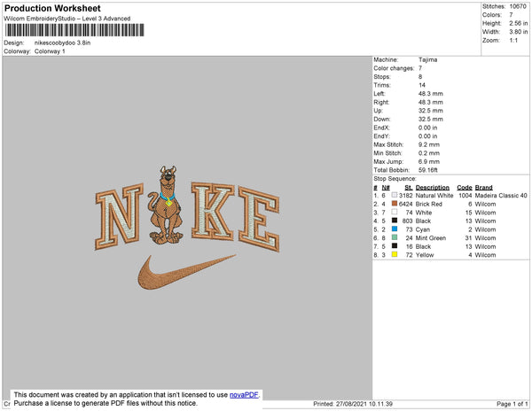
Task: Click the 'Purchase a license' notice line
Action: tap(106, 403)
